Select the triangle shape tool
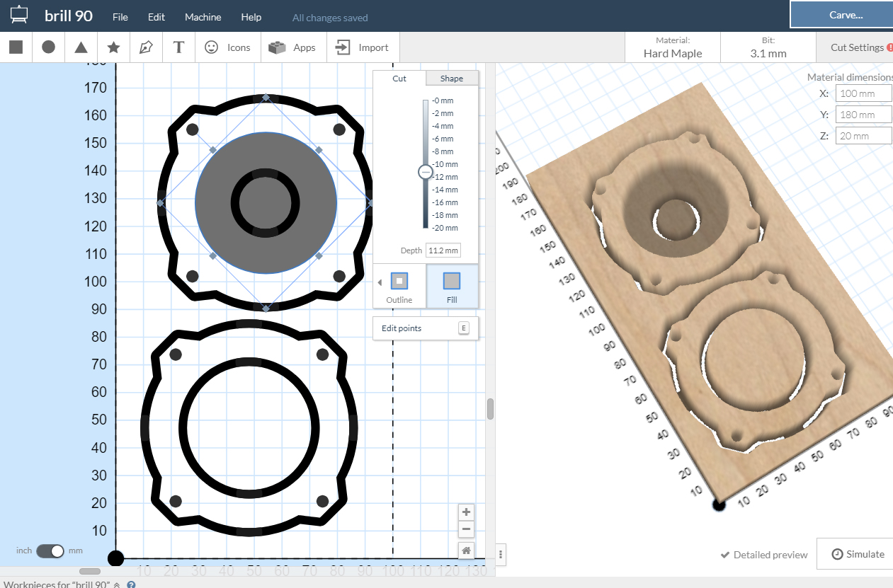The image size is (893, 588). point(81,47)
